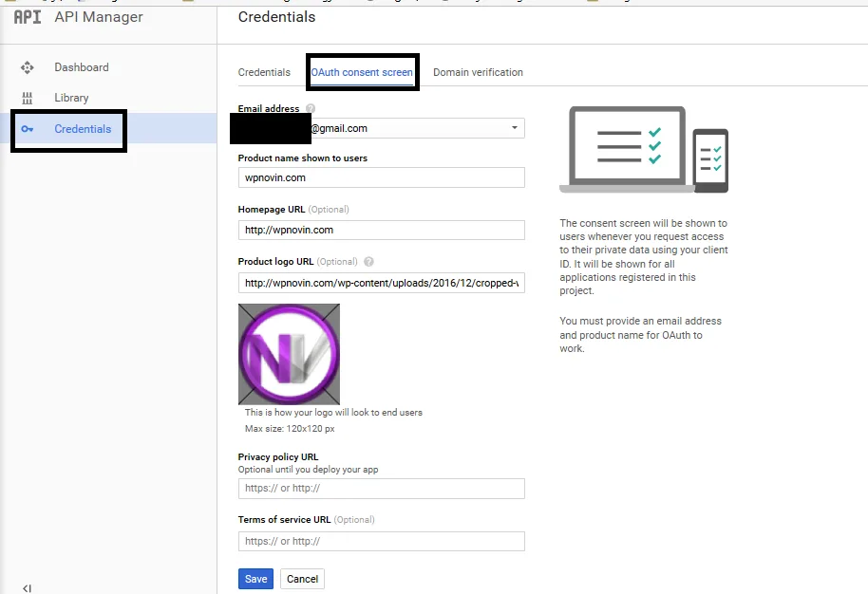Save the consent screen settings
The height and width of the screenshot is (594, 868).
[255, 579]
